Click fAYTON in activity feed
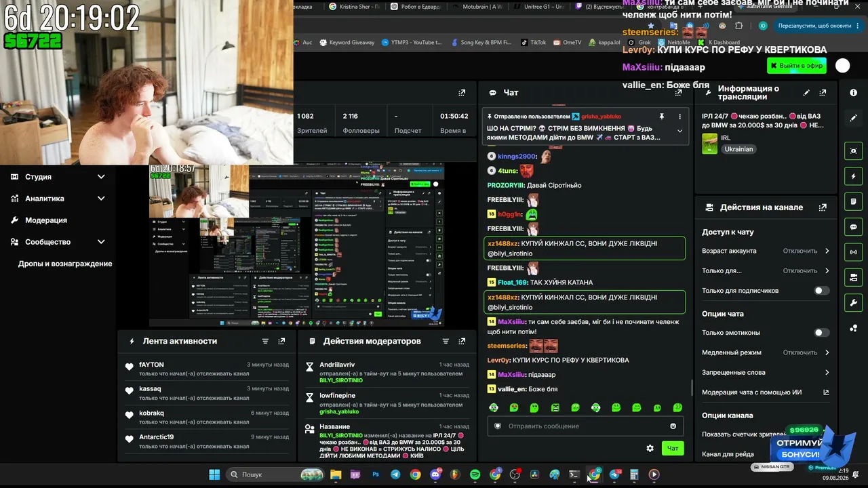The image size is (868, 488). coord(151,365)
